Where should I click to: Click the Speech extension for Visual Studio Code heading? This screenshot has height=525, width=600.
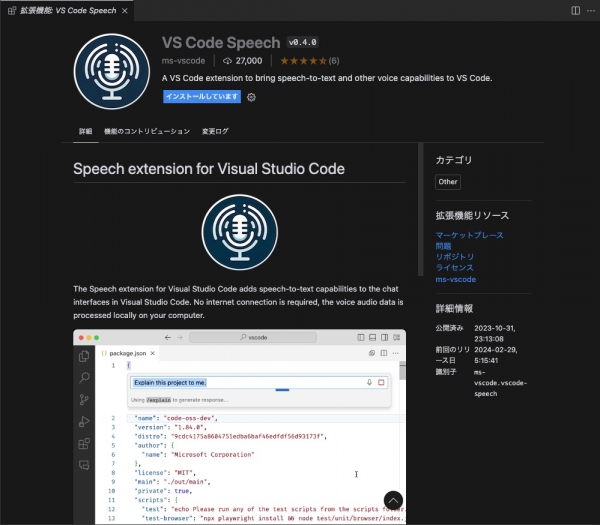(x=209, y=169)
